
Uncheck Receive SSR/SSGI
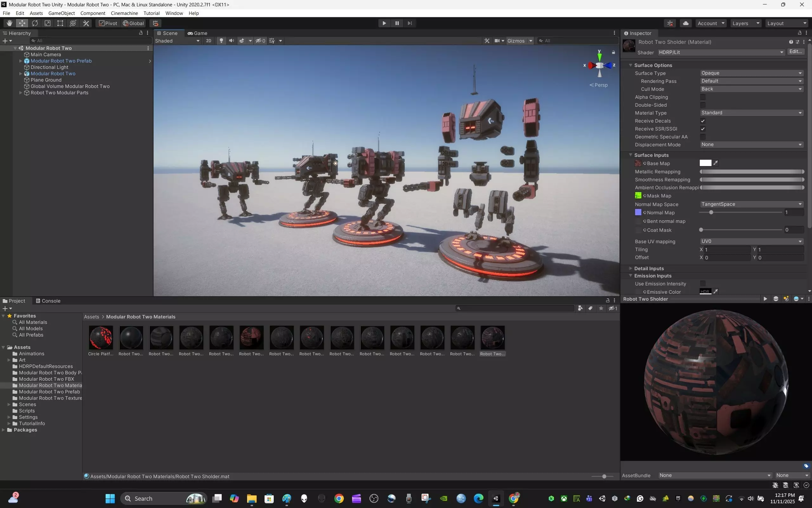pos(703,129)
